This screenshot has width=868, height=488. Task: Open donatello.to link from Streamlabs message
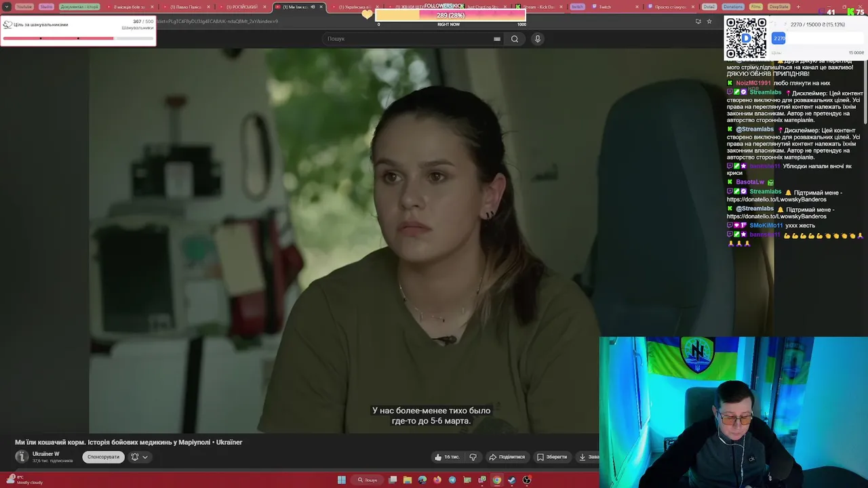[x=776, y=199]
